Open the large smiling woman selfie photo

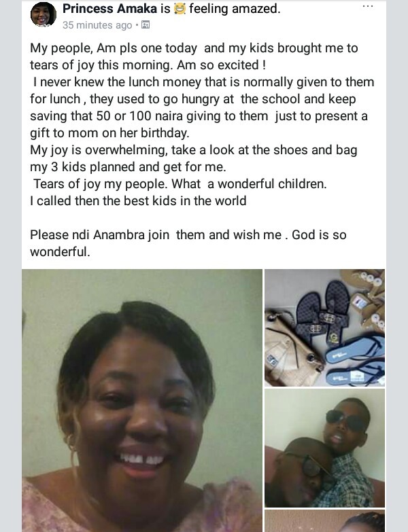(x=142, y=400)
